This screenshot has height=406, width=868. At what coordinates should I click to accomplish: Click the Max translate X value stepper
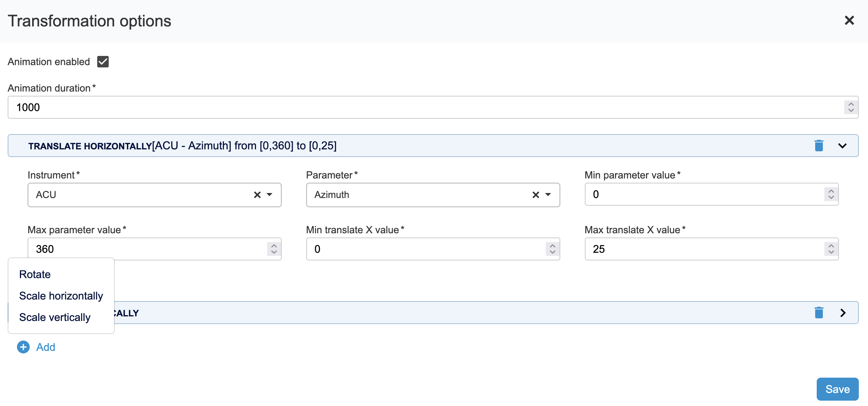(x=831, y=249)
